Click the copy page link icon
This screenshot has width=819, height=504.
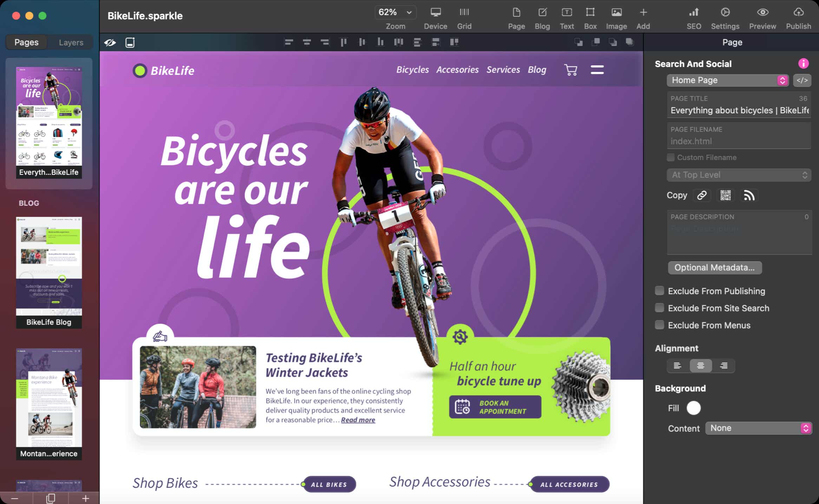click(x=702, y=195)
